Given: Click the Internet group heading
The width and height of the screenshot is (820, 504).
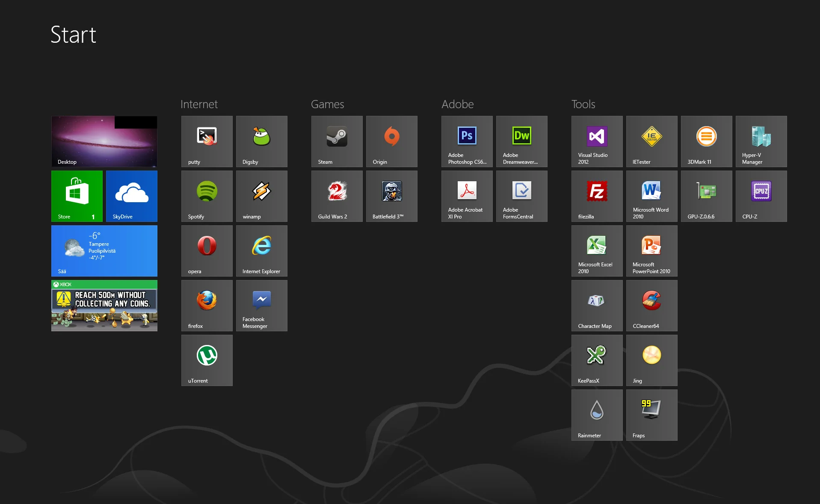Looking at the screenshot, I should pyautogui.click(x=199, y=104).
